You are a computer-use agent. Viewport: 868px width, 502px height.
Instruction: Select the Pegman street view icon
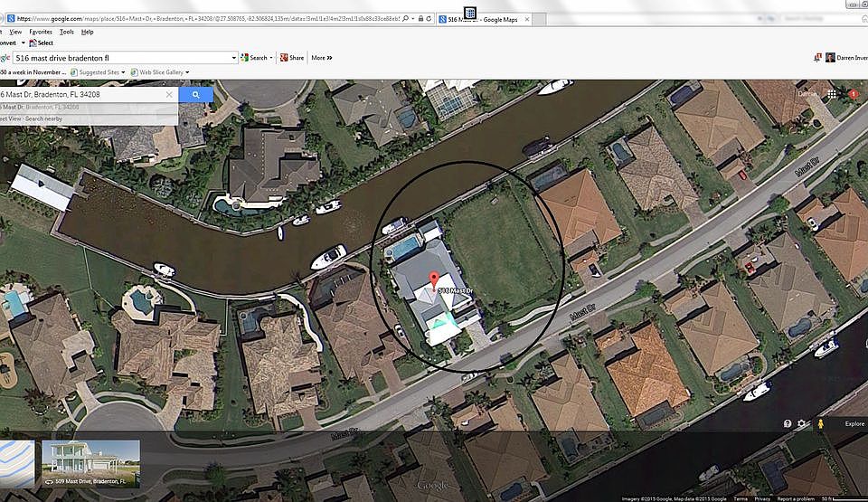pos(820,424)
